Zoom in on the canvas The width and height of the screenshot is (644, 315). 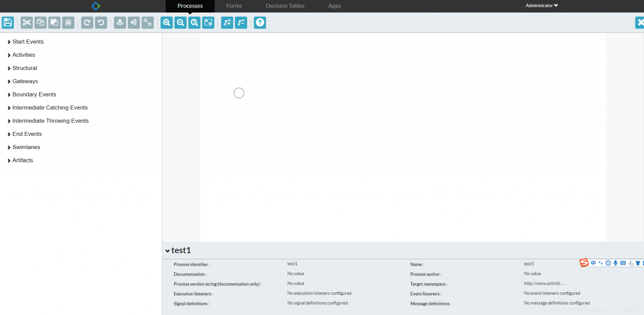[167, 23]
